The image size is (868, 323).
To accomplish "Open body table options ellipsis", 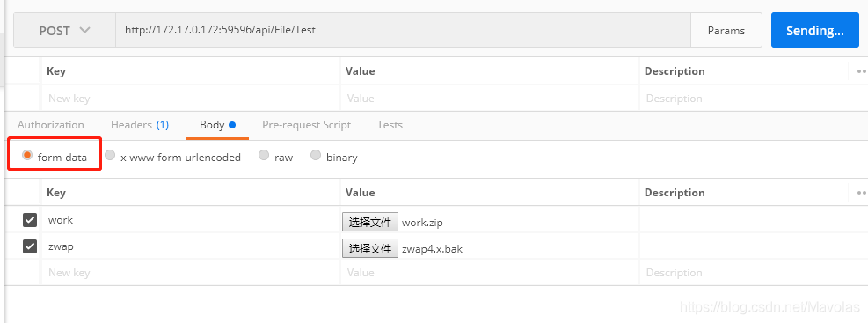I will point(861,193).
